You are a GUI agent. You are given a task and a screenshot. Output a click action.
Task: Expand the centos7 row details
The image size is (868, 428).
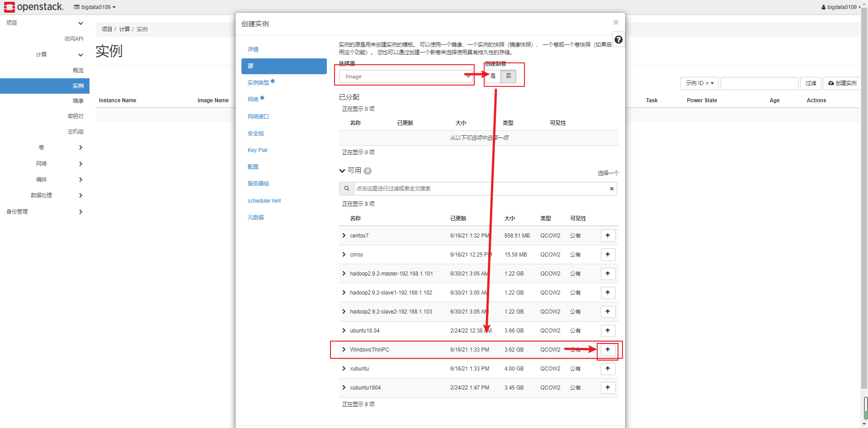click(344, 236)
